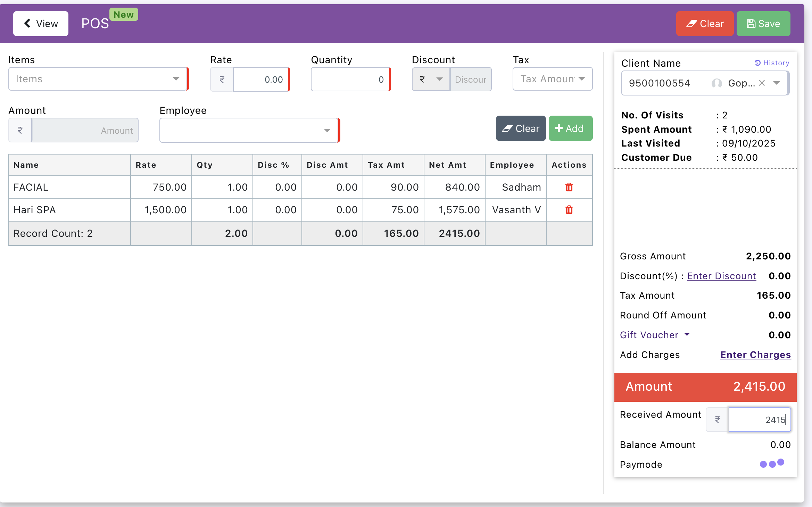The width and height of the screenshot is (812, 507).
Task: Click the Quantity input field
Action: pos(350,80)
